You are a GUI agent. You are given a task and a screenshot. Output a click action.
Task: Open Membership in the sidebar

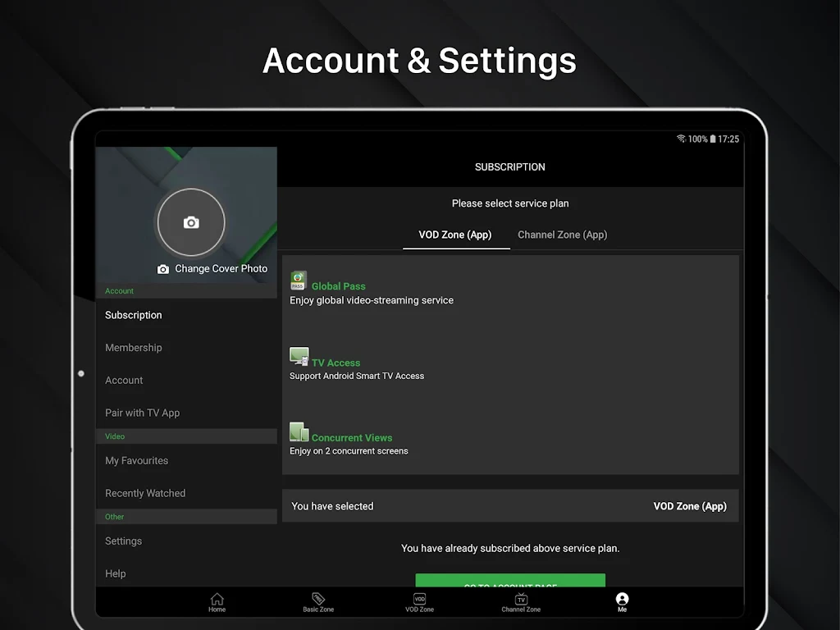pos(134,348)
